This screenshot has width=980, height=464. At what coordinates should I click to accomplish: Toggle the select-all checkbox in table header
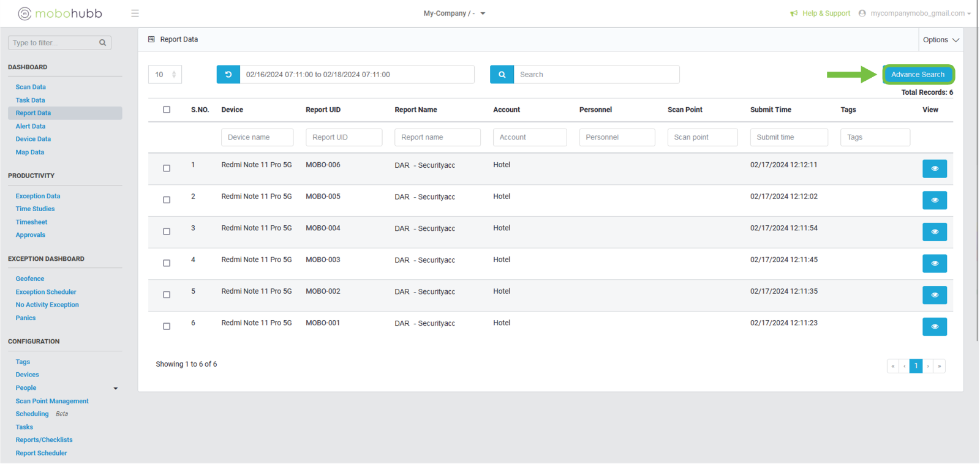[x=167, y=110]
